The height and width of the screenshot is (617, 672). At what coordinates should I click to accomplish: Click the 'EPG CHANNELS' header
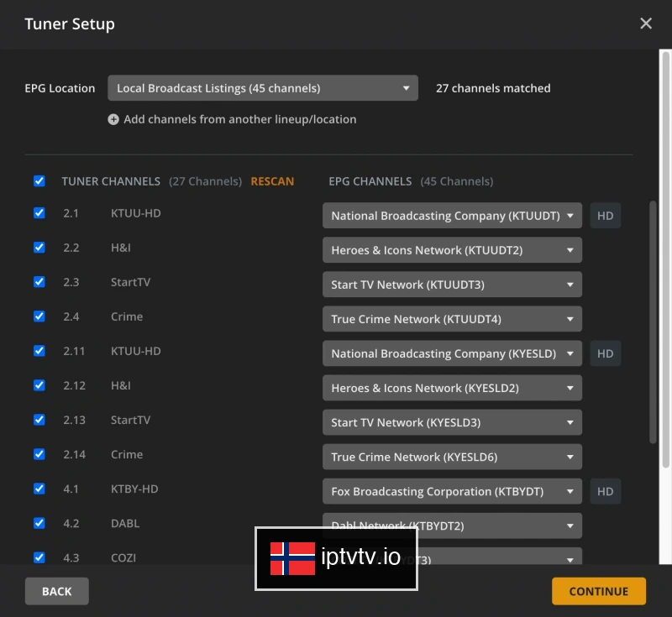[x=370, y=181]
